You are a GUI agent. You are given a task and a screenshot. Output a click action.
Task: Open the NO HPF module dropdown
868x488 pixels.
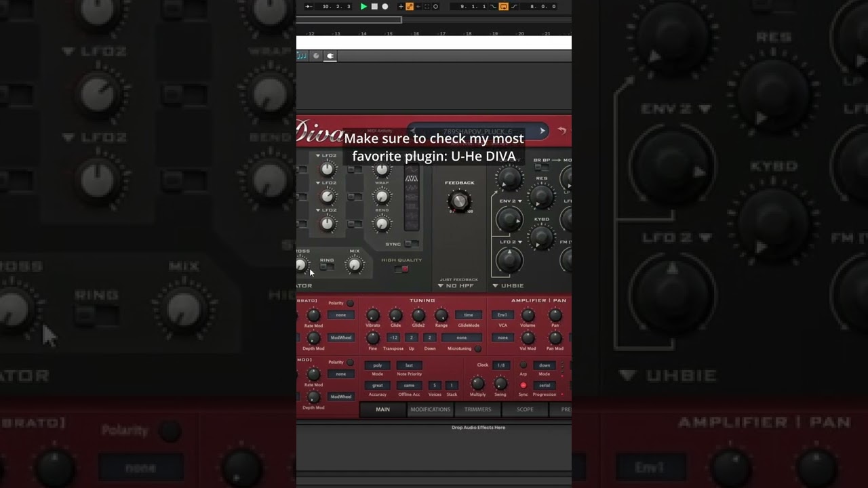click(456, 285)
